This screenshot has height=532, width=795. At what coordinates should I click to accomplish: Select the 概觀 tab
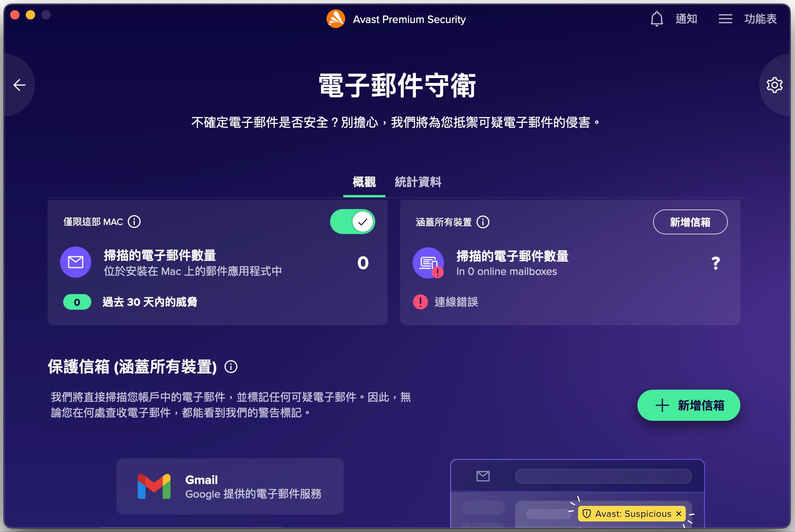364,182
